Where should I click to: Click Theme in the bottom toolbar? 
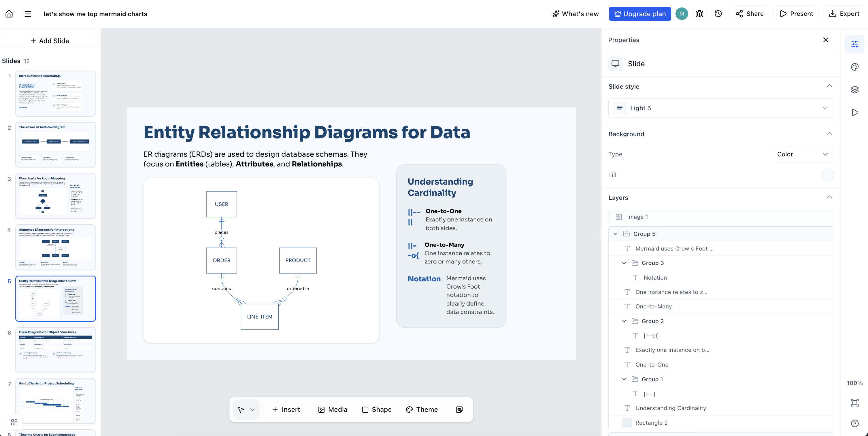422,410
